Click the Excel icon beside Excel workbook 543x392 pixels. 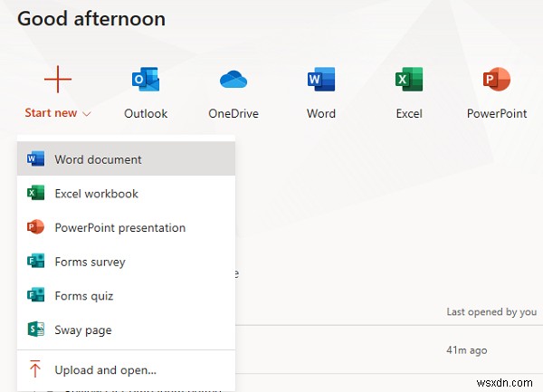[35, 193]
